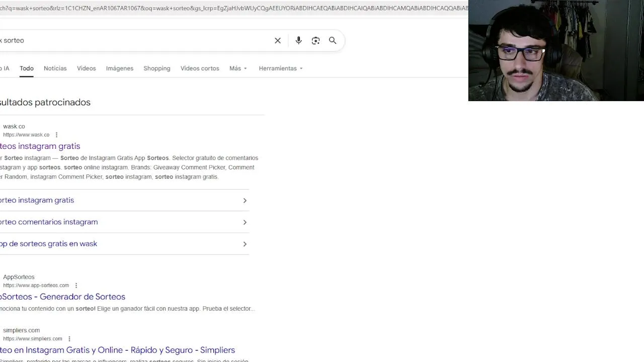Click the https://www.wask.co URL text

pyautogui.click(x=26, y=135)
